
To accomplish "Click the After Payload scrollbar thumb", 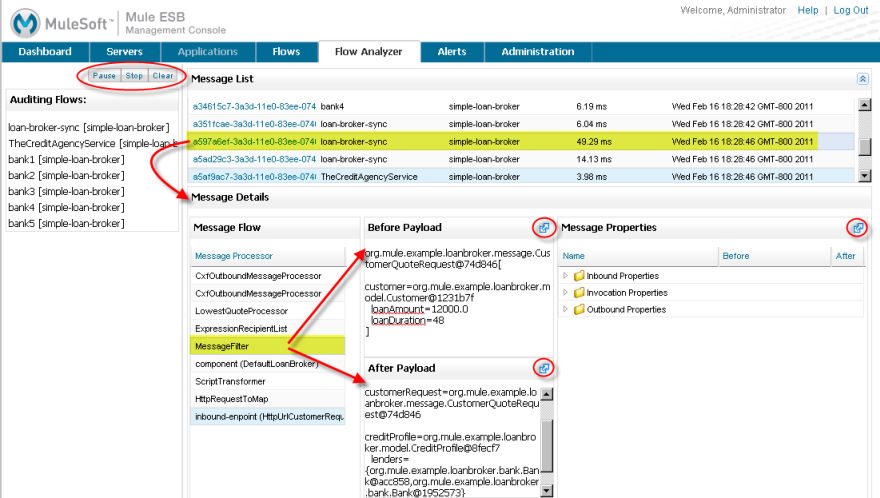I will click(x=547, y=446).
